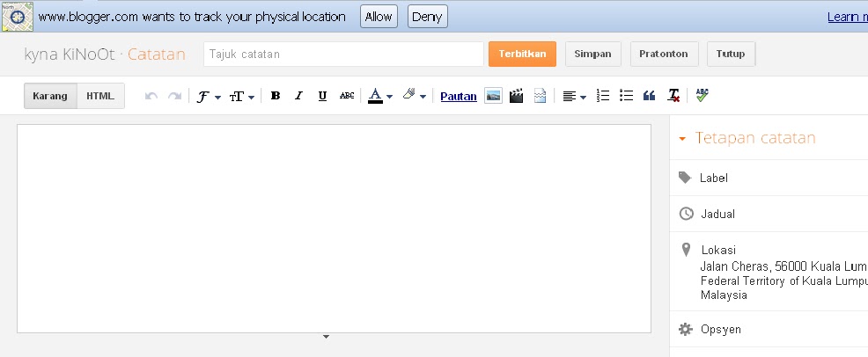Allow blogger.com location tracking
This screenshot has height=357, width=868.
[379, 17]
